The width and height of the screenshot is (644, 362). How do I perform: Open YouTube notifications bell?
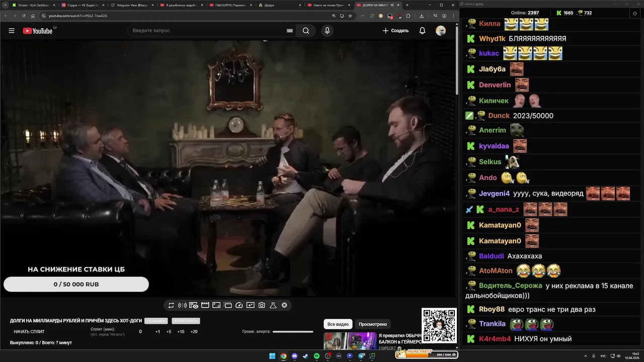(422, 31)
